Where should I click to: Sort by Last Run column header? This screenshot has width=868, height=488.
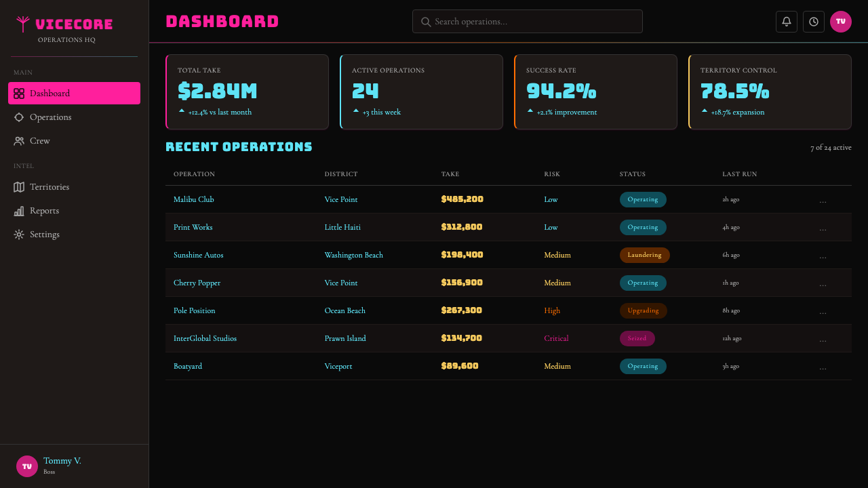[x=740, y=174]
